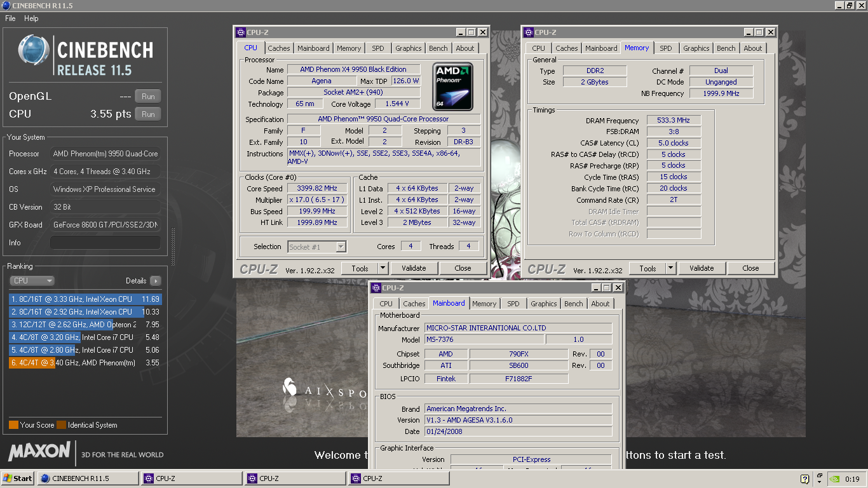Image resolution: width=868 pixels, height=488 pixels.
Task: Click Validate in CPU-Z CPU window
Action: (x=414, y=268)
